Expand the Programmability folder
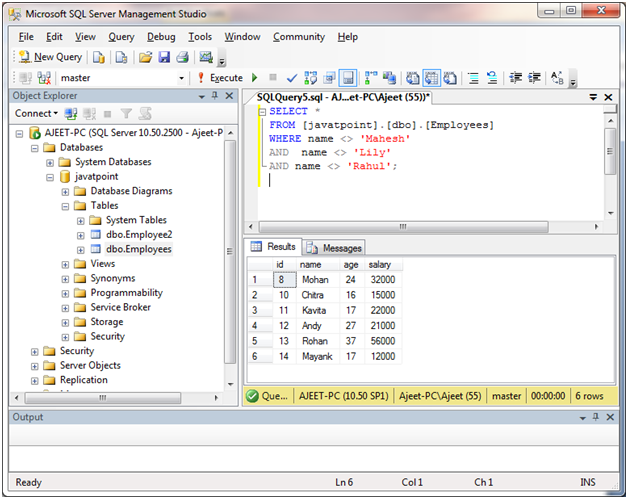The image size is (628, 499). coord(65,294)
